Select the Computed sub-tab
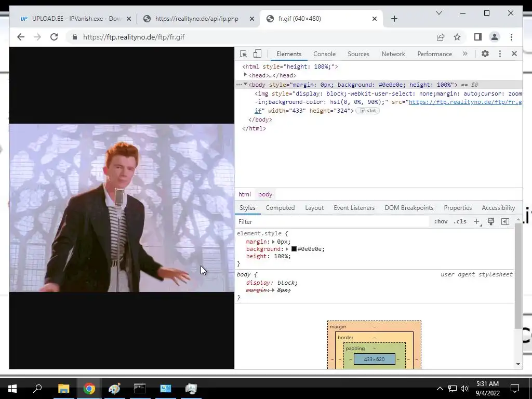Viewport: 532px width, 399px height. pos(280,208)
